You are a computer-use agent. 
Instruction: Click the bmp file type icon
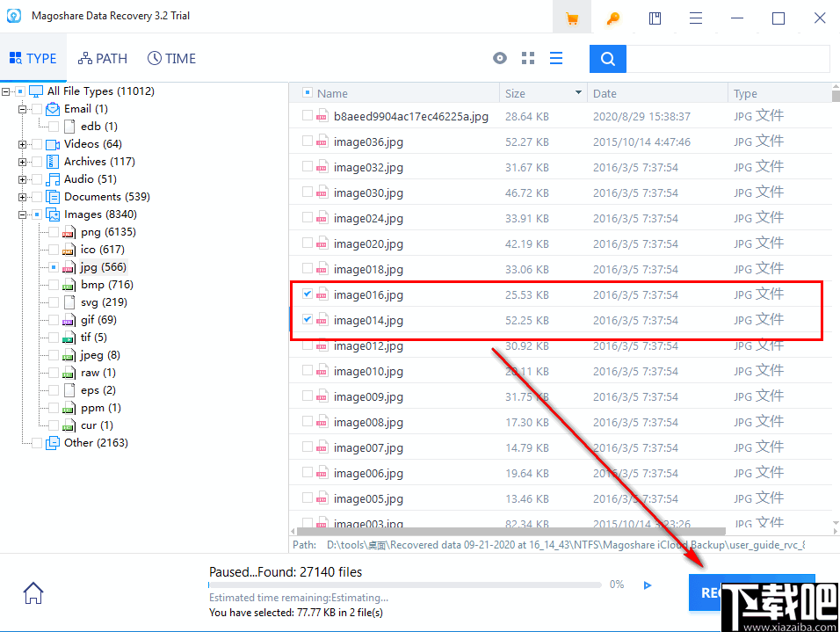(69, 285)
